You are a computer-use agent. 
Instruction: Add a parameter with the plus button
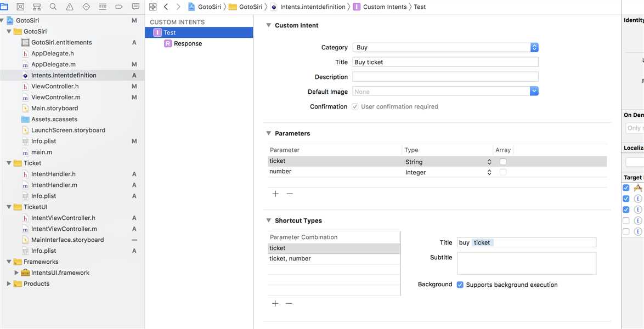tap(275, 194)
